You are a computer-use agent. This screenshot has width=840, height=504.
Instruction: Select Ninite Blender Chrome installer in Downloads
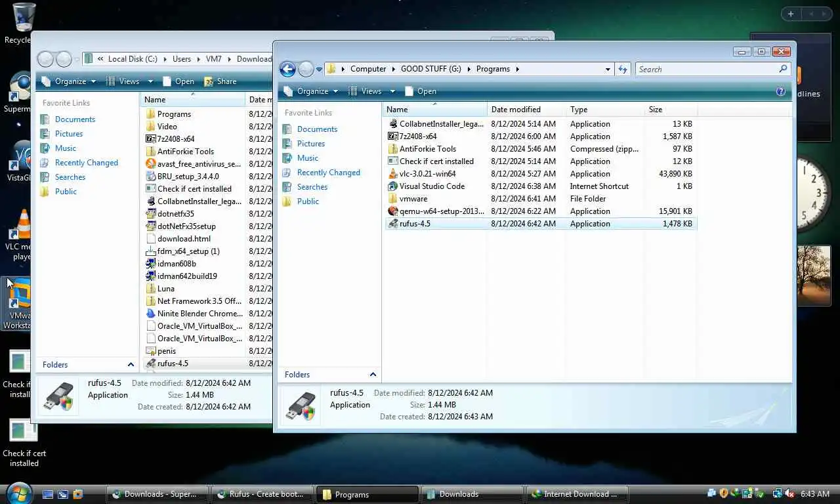[150, 314]
